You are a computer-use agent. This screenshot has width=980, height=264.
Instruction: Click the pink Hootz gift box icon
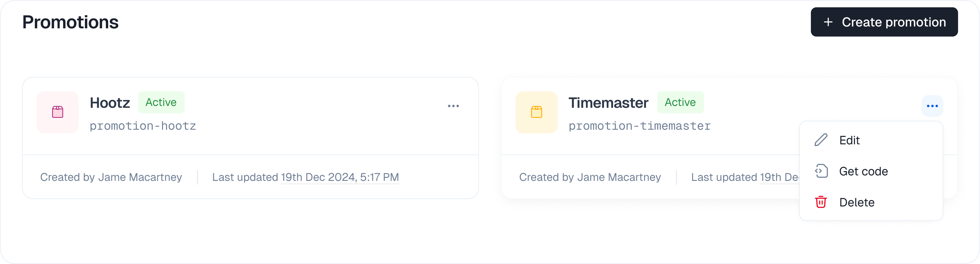[58, 112]
